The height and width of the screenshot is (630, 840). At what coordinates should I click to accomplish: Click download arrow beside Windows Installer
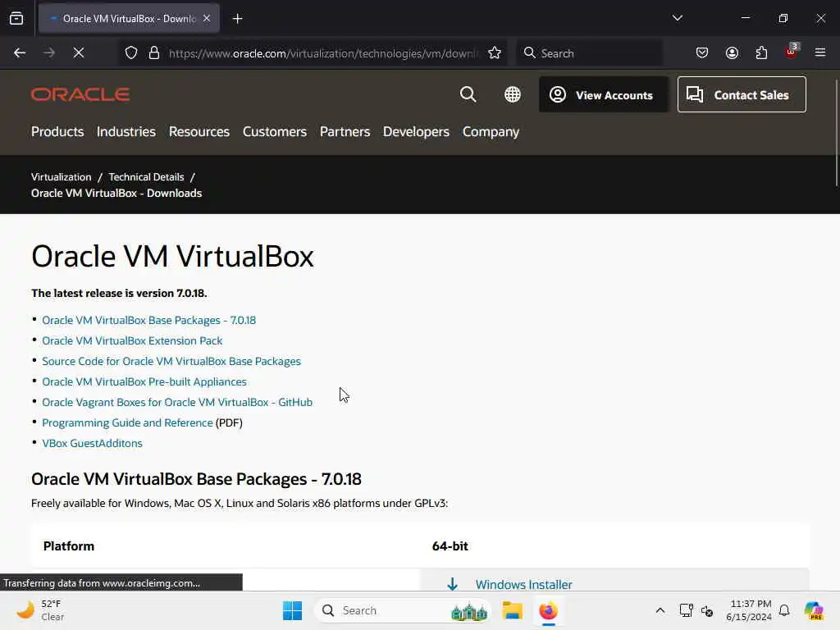[x=452, y=584]
